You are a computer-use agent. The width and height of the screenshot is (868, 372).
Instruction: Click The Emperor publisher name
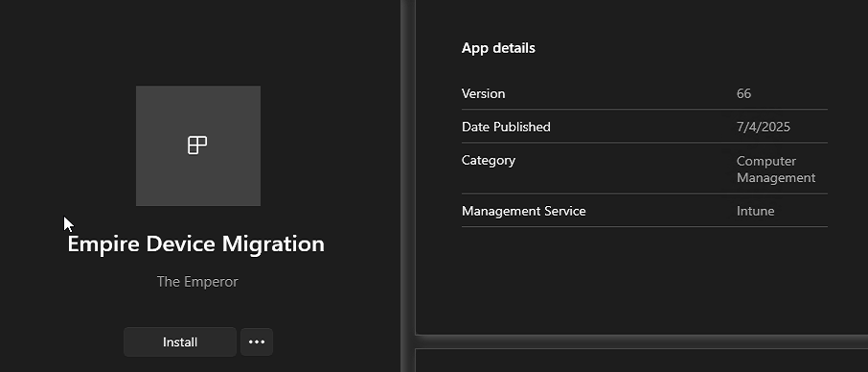pyautogui.click(x=197, y=282)
